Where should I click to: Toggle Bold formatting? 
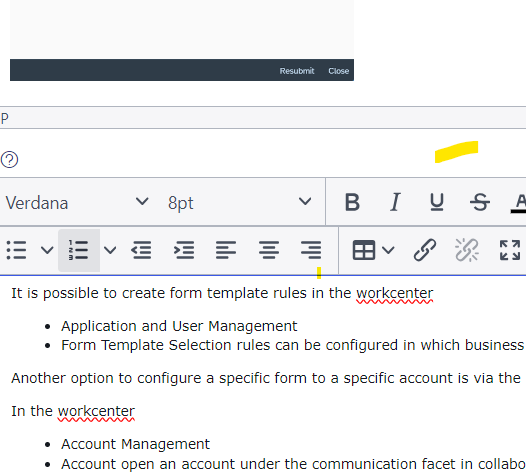click(352, 202)
